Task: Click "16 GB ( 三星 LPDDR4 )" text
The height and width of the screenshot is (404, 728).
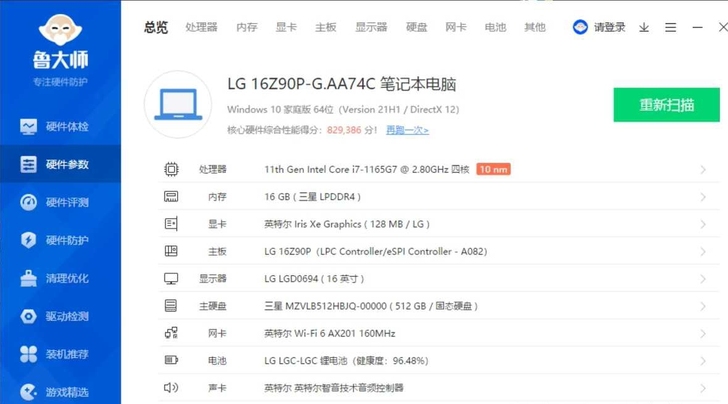Action: pos(312,197)
